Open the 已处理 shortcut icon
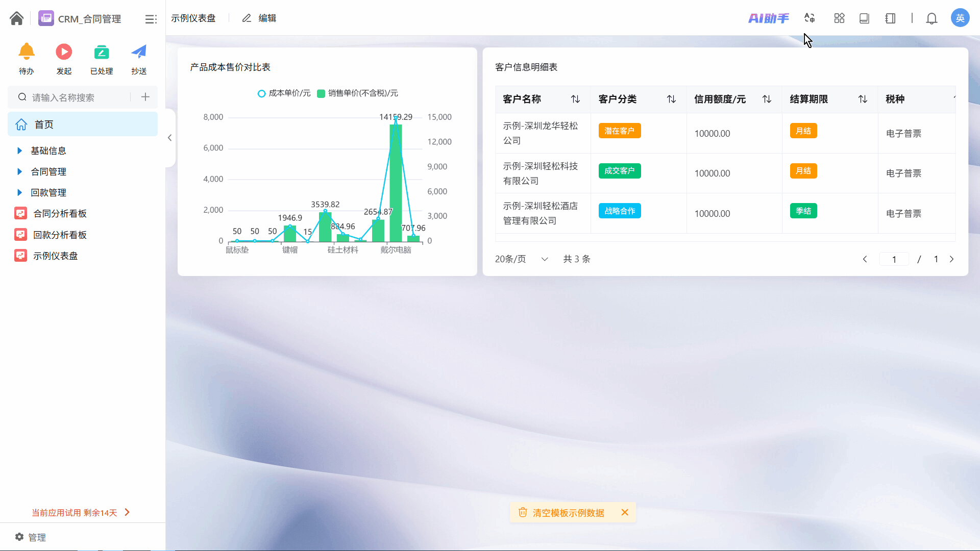Image resolution: width=980 pixels, height=551 pixels. click(x=101, y=52)
